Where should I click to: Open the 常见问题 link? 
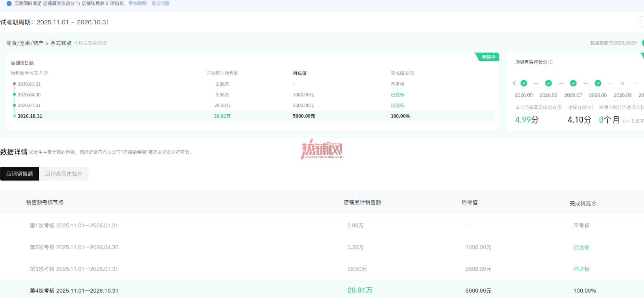click(x=160, y=4)
